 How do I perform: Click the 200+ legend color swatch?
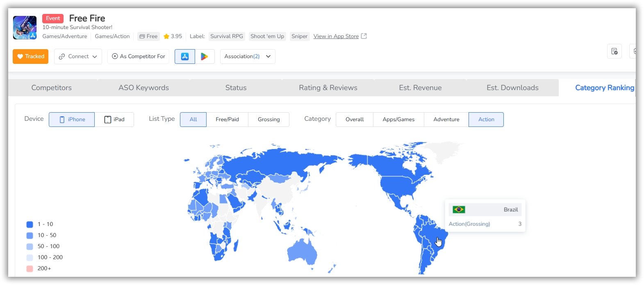[x=30, y=269]
